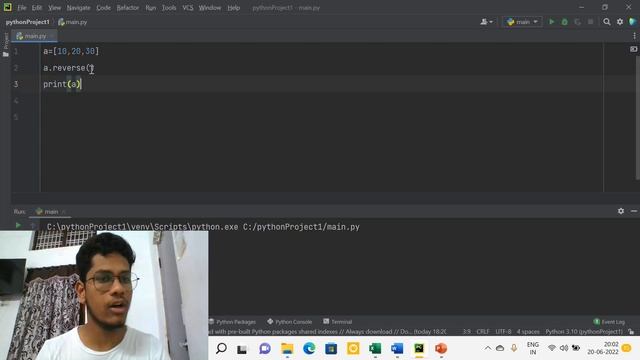Click the print(a) code on line 3
640x360 pixels.
click(62, 84)
